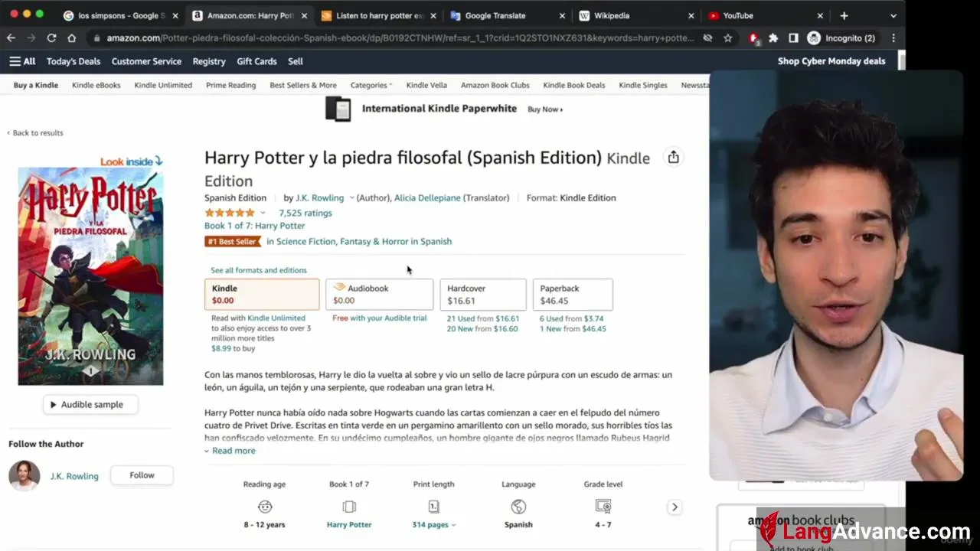Click the browser back arrow

tap(11, 37)
